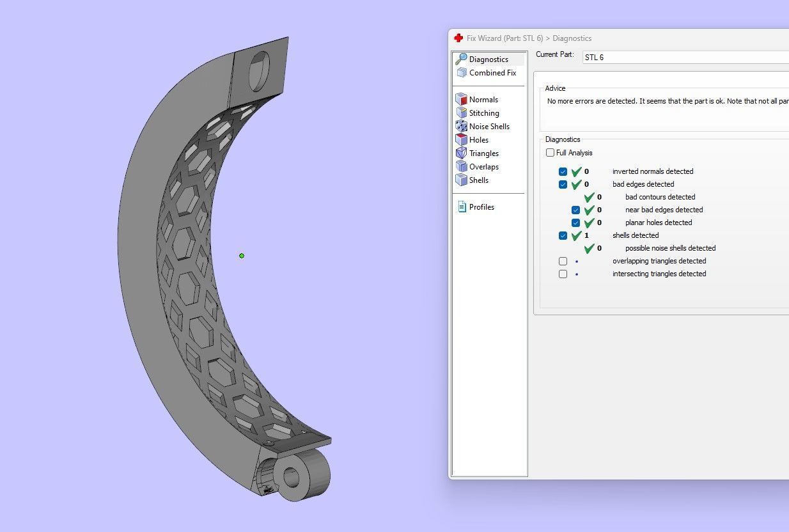Click the Holes cube icon
The width and height of the screenshot is (789, 532).
click(x=461, y=139)
